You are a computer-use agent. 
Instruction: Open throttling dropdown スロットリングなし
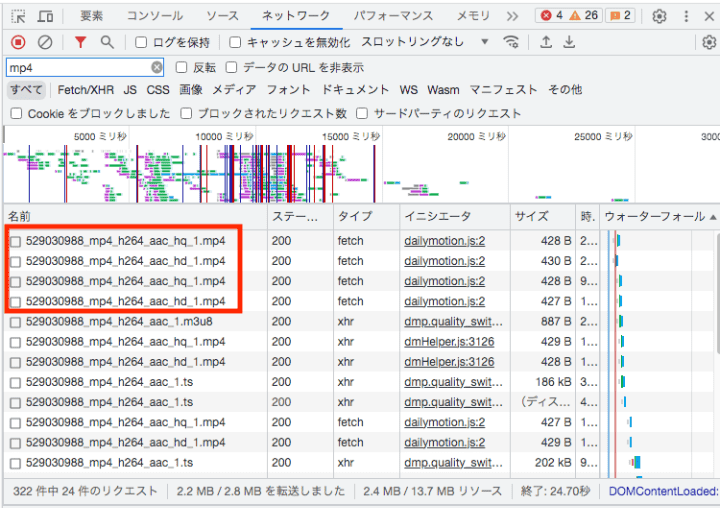pos(424,42)
